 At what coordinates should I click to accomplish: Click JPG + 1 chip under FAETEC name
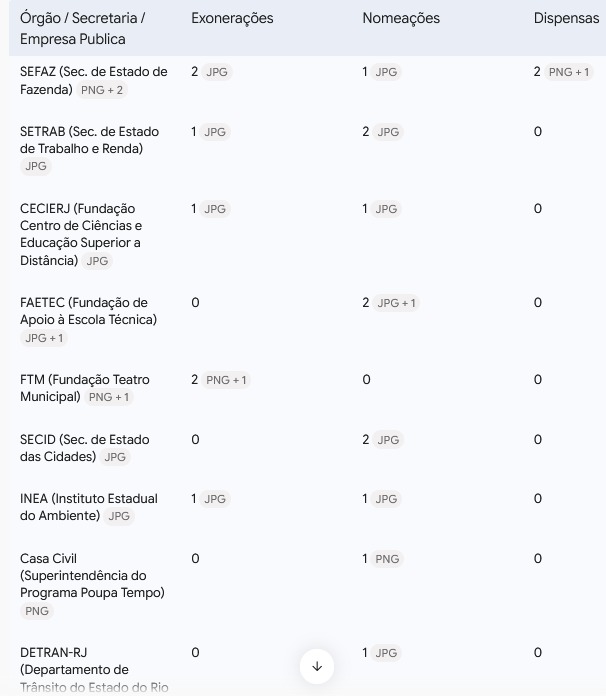(44, 338)
